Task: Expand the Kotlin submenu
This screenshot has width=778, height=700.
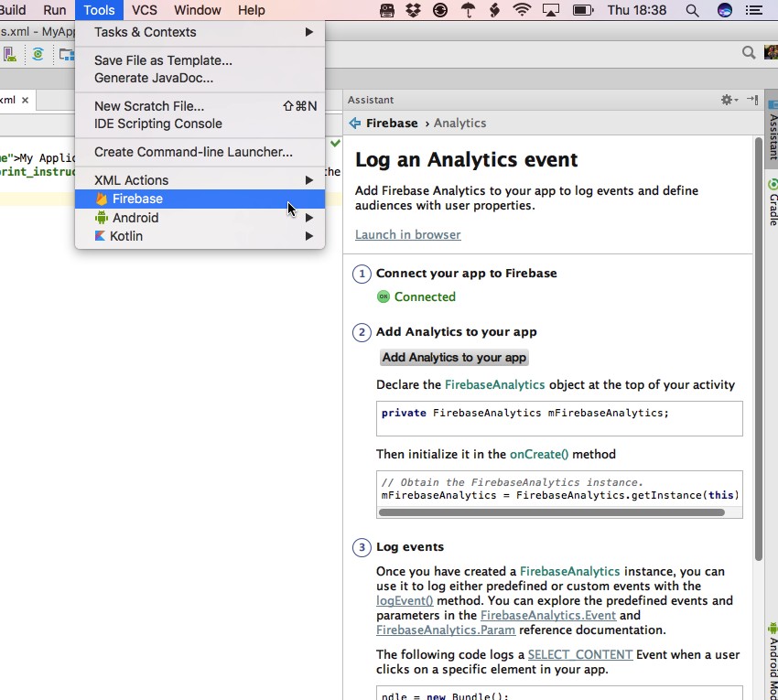Action: point(200,236)
